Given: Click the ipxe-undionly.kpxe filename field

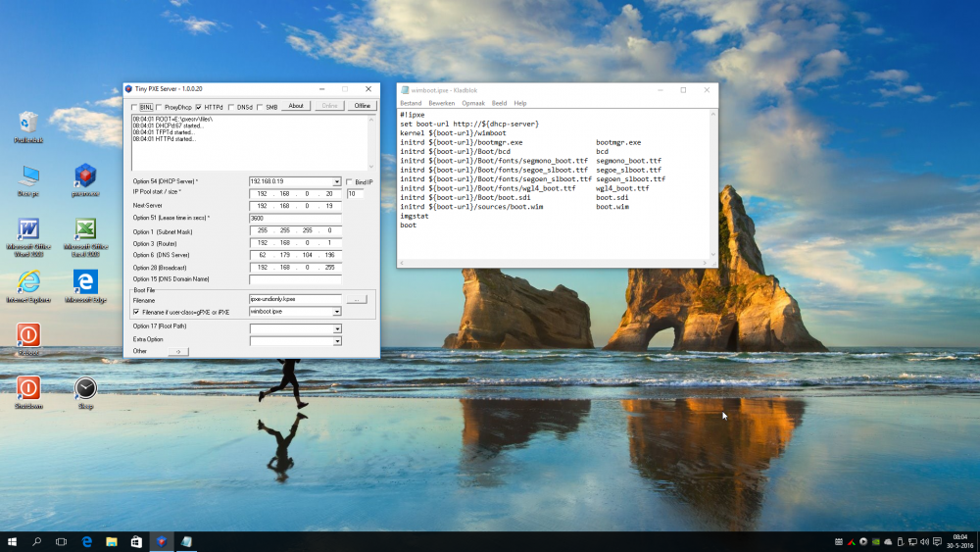Looking at the screenshot, I should pos(295,299).
